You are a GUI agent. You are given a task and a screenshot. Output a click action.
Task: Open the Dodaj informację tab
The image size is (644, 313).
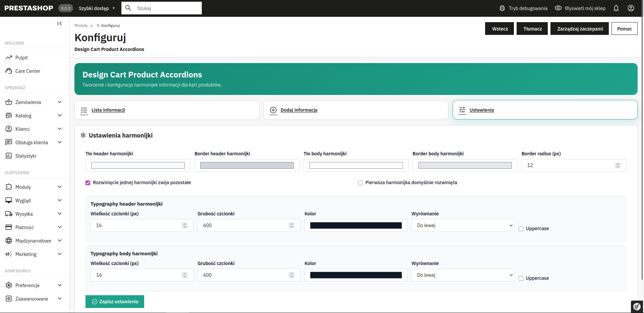356,110
